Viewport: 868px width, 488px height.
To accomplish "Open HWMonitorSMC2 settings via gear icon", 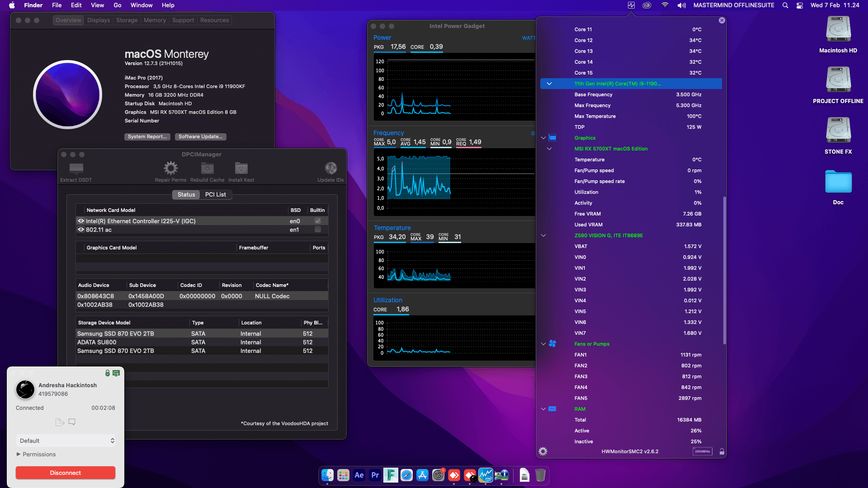I will point(542,451).
